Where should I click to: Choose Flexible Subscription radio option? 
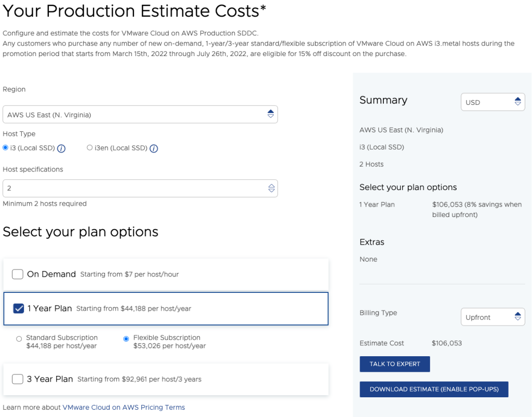click(126, 339)
